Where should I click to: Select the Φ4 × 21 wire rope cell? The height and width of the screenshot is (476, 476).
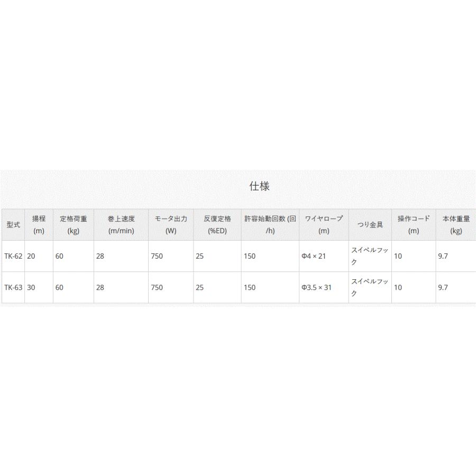(x=324, y=256)
